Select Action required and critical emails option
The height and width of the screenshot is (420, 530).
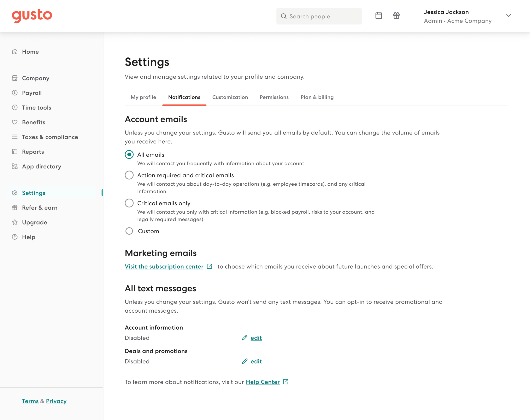tap(129, 175)
